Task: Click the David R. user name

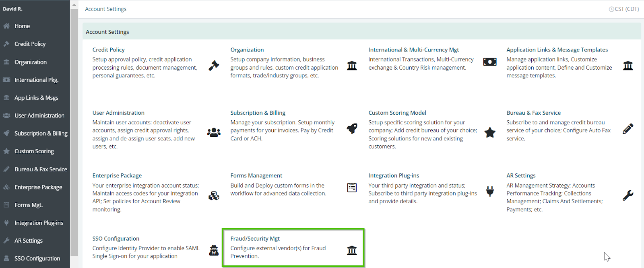Action: tap(12, 9)
